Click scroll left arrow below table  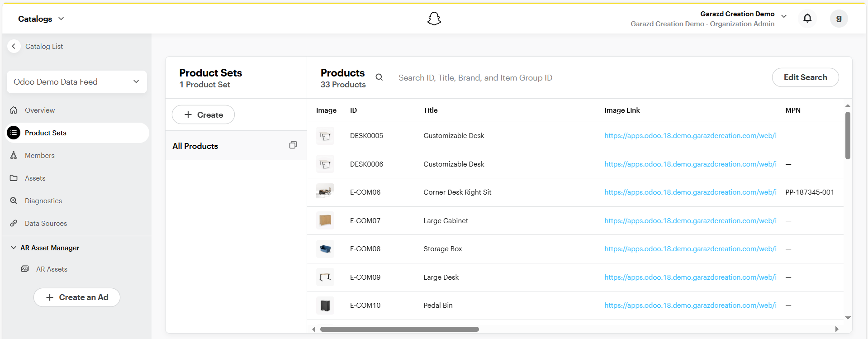(314, 329)
